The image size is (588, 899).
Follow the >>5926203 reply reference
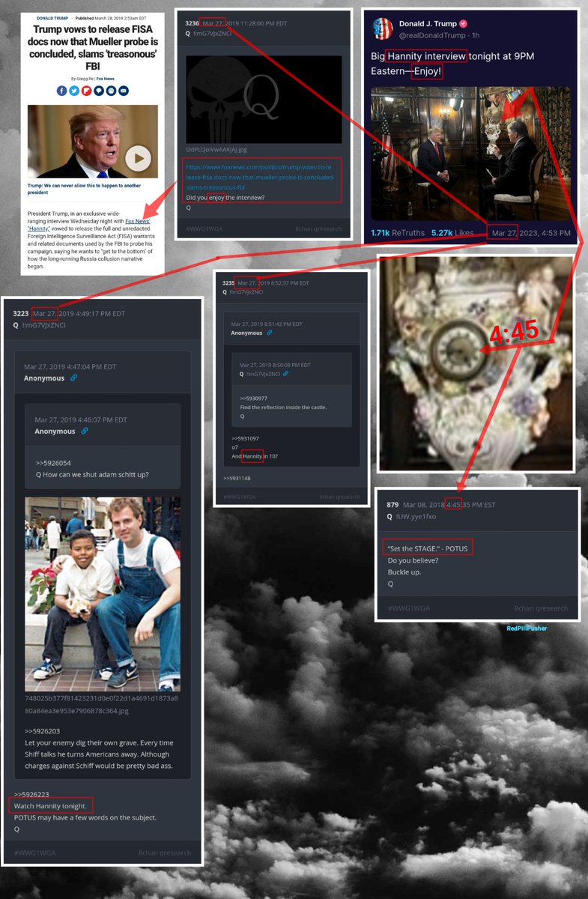click(42, 730)
